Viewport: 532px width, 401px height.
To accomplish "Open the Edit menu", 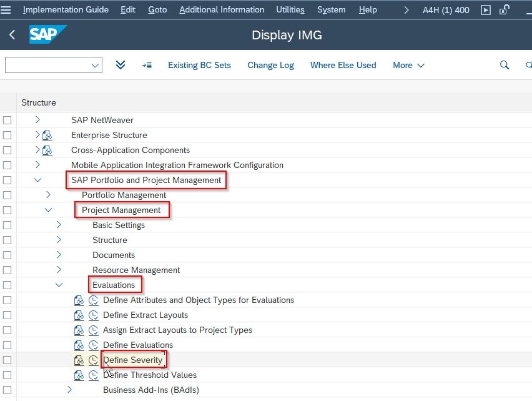I will pyautogui.click(x=128, y=10).
